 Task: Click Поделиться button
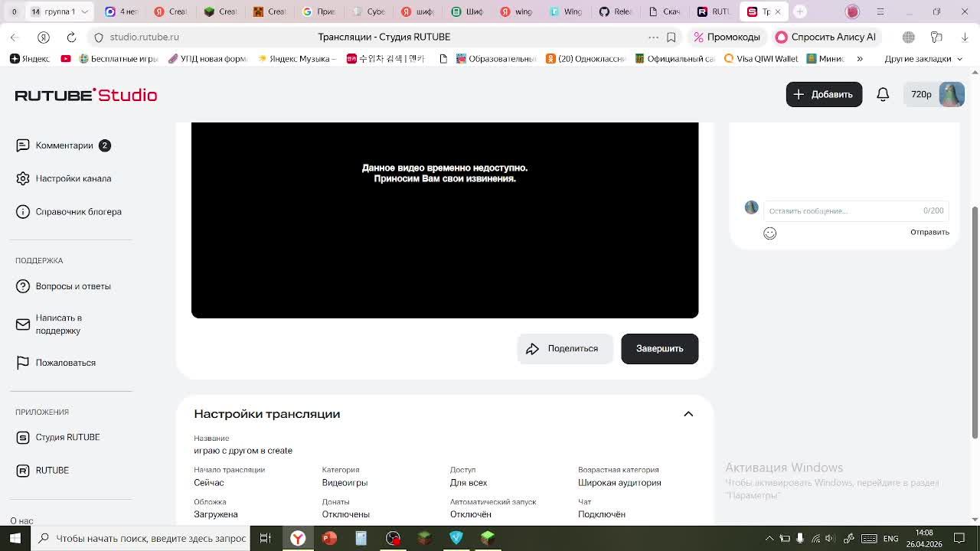click(565, 349)
